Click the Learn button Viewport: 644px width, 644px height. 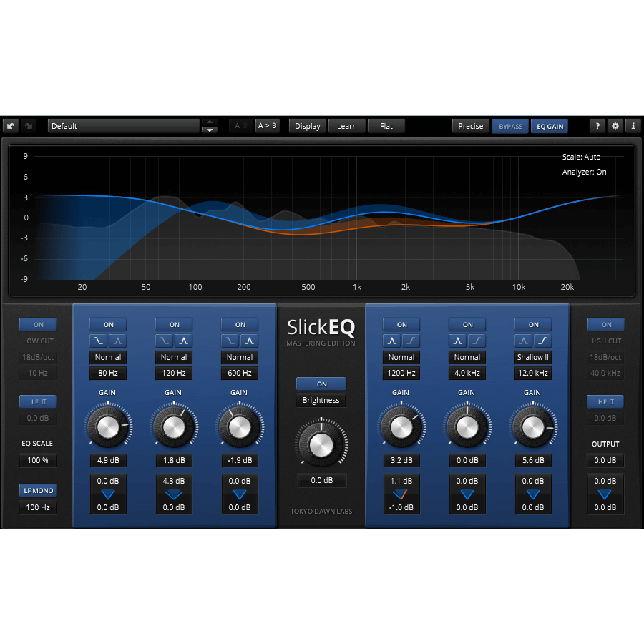347,126
